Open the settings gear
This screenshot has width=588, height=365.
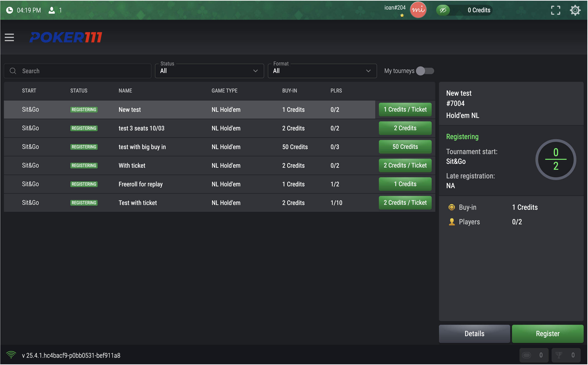click(575, 10)
